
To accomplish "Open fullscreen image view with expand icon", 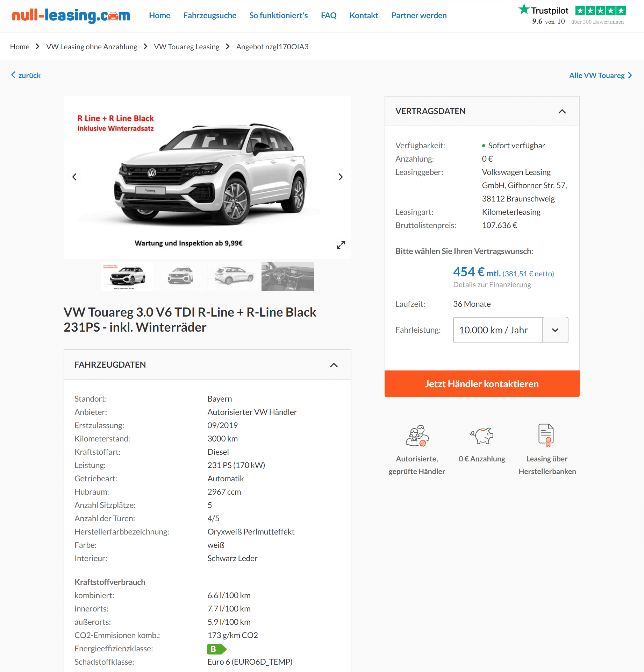I will pyautogui.click(x=341, y=245).
